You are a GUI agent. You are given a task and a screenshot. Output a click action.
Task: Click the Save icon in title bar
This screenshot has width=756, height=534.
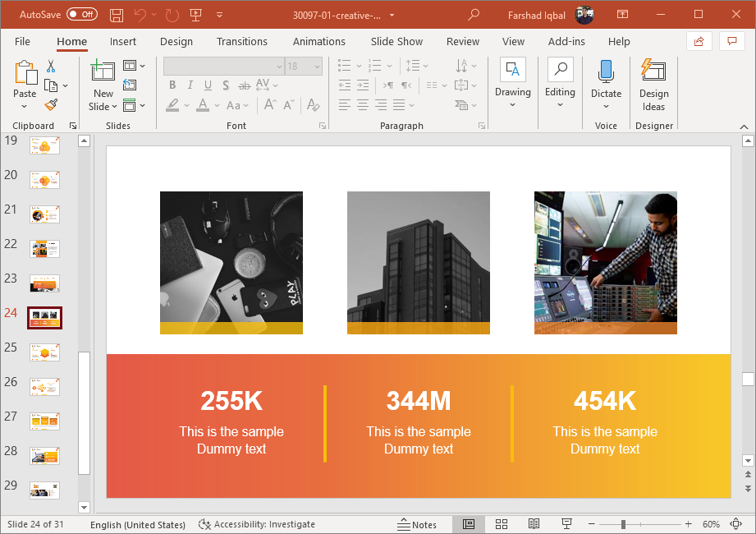[x=117, y=15]
